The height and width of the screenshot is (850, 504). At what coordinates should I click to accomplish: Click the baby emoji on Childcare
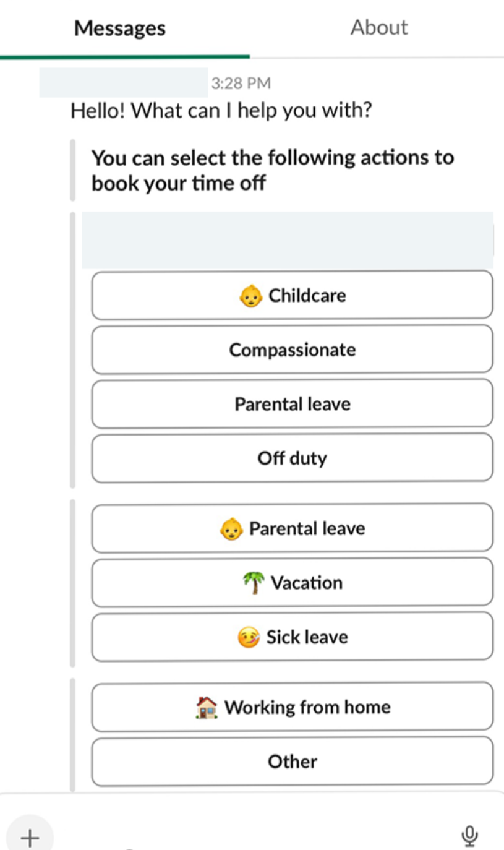coord(250,296)
